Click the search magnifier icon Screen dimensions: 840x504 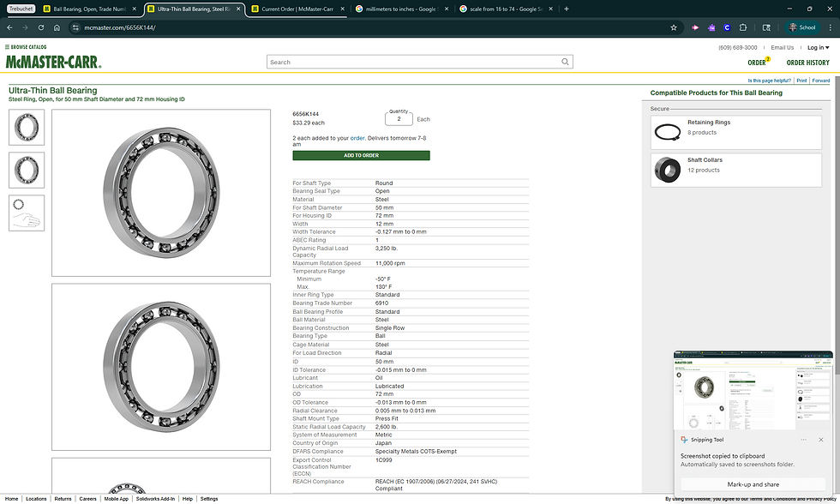(565, 62)
